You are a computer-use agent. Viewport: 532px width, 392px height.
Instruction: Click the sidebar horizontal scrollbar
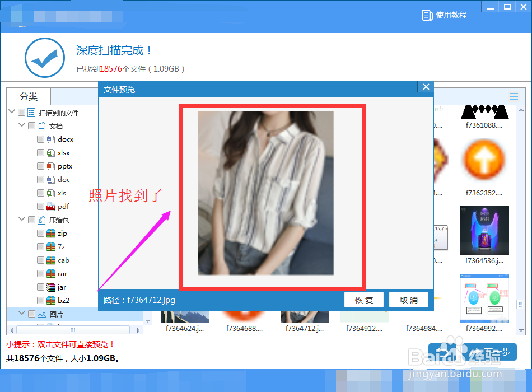[73, 330]
